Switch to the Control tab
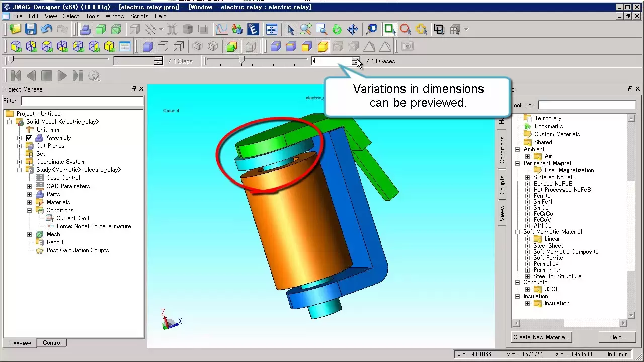644x362 pixels. pos(52,343)
